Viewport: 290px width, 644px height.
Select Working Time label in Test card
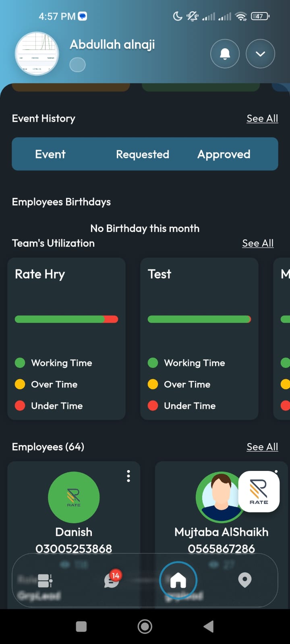(x=195, y=363)
